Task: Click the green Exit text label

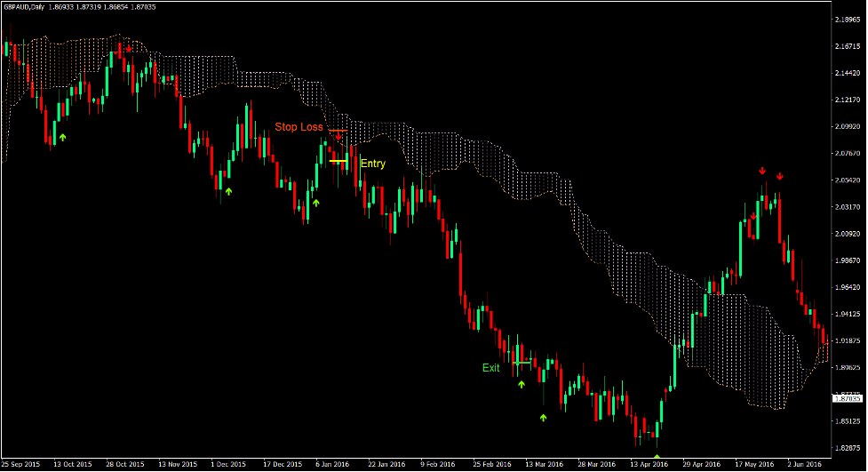Action: tap(490, 367)
